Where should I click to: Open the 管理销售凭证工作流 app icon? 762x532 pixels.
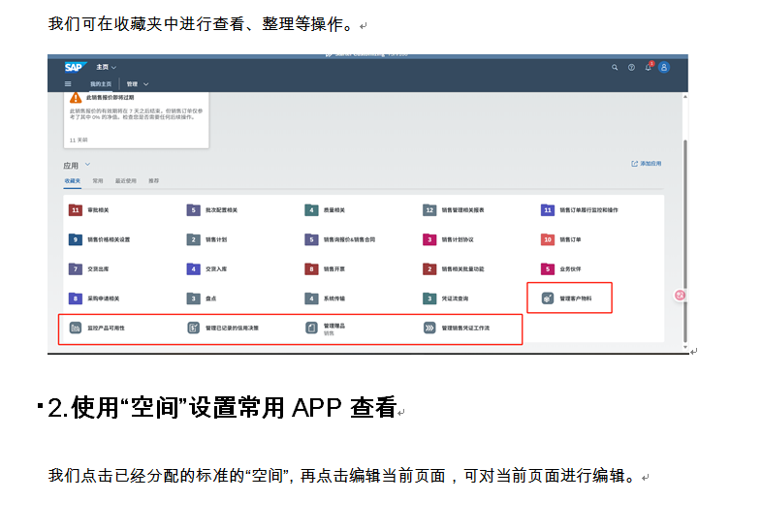(x=429, y=329)
